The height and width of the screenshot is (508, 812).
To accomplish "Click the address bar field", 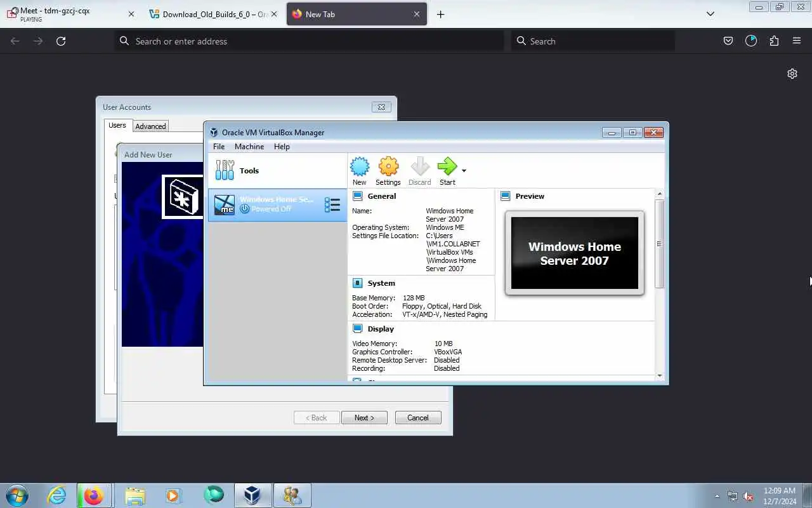I will click(310, 41).
